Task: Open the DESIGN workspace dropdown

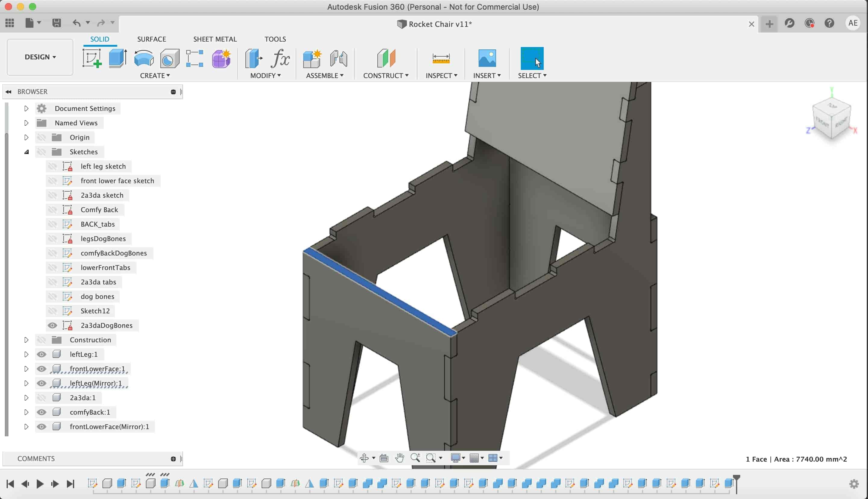Action: (x=40, y=57)
